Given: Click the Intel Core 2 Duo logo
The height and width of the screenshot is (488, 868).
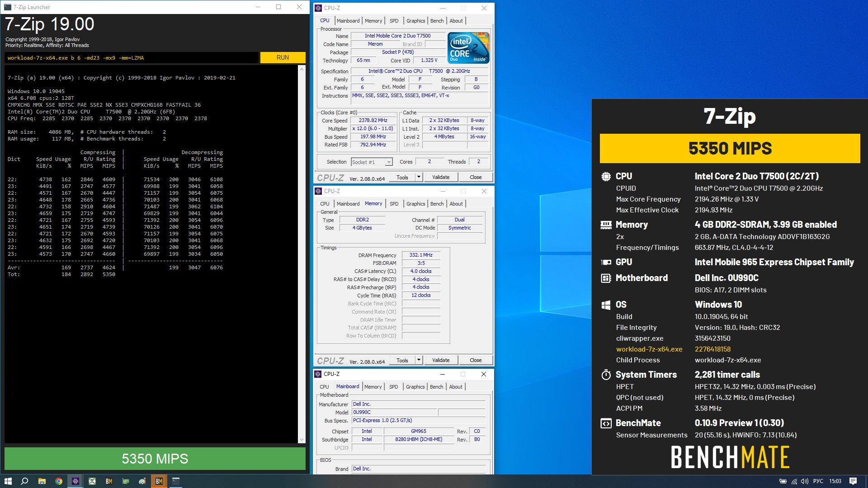Looking at the screenshot, I should [x=468, y=48].
